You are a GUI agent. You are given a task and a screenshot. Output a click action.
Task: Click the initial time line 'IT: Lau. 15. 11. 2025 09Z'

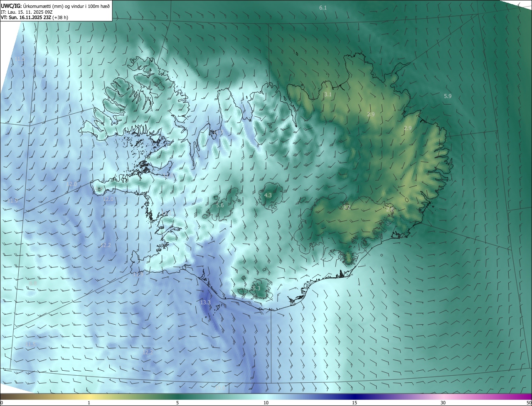[27, 12]
